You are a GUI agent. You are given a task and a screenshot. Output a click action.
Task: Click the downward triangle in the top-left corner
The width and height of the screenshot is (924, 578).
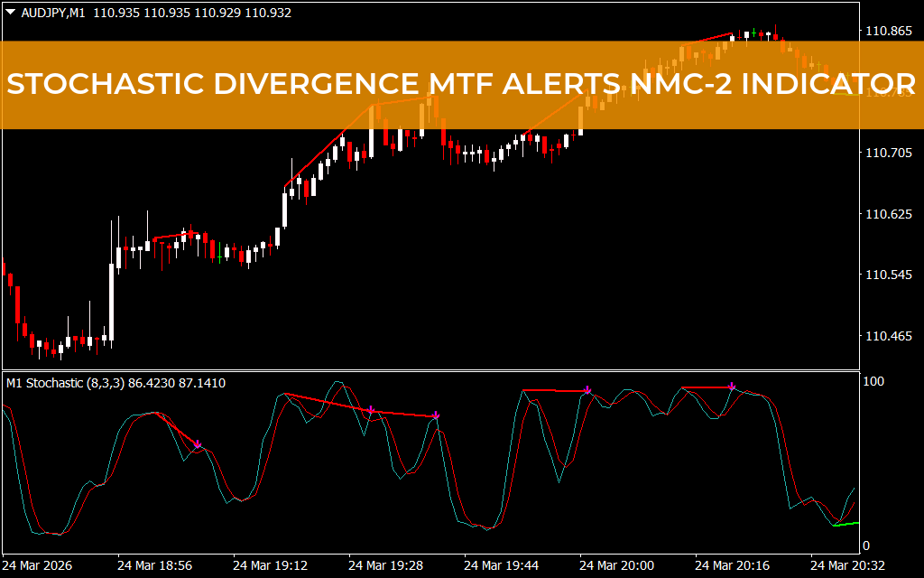coord(11,14)
